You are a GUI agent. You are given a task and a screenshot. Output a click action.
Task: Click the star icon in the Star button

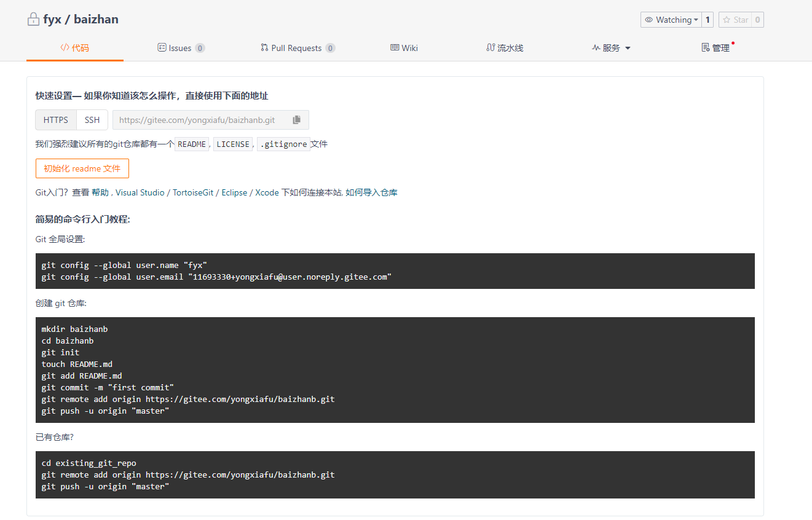[727, 20]
